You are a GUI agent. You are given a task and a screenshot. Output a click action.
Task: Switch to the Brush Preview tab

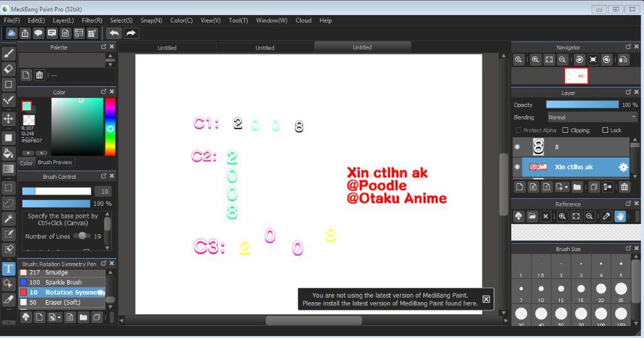[55, 162]
